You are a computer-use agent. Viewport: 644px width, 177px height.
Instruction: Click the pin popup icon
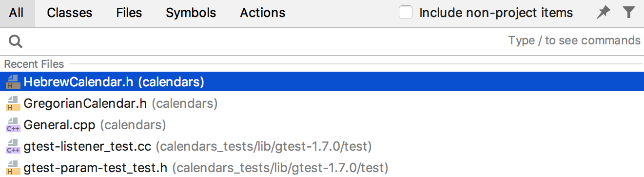coord(604,13)
